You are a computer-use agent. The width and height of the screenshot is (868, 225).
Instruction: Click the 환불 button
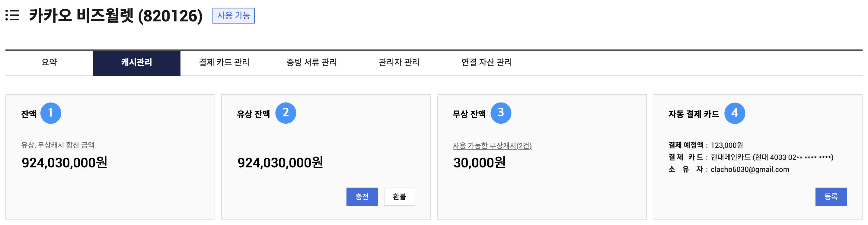click(399, 197)
